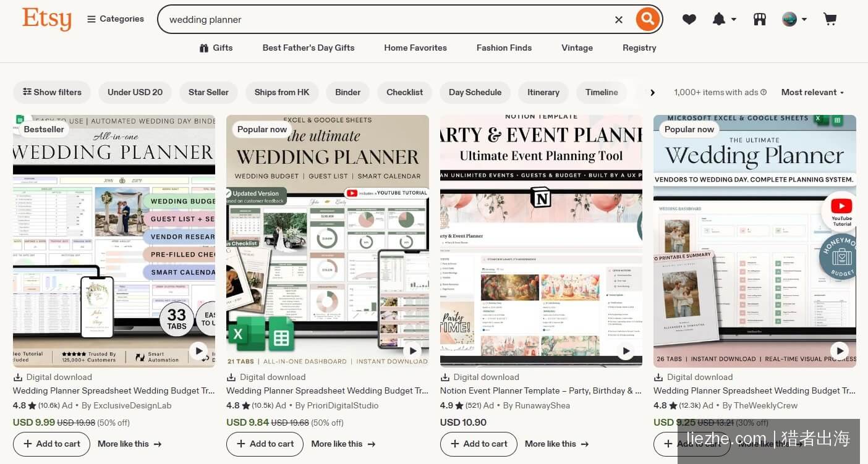Open PrioriDigitalStudio ultimate planner thumbnail
This screenshot has width=868, height=464.
(328, 241)
